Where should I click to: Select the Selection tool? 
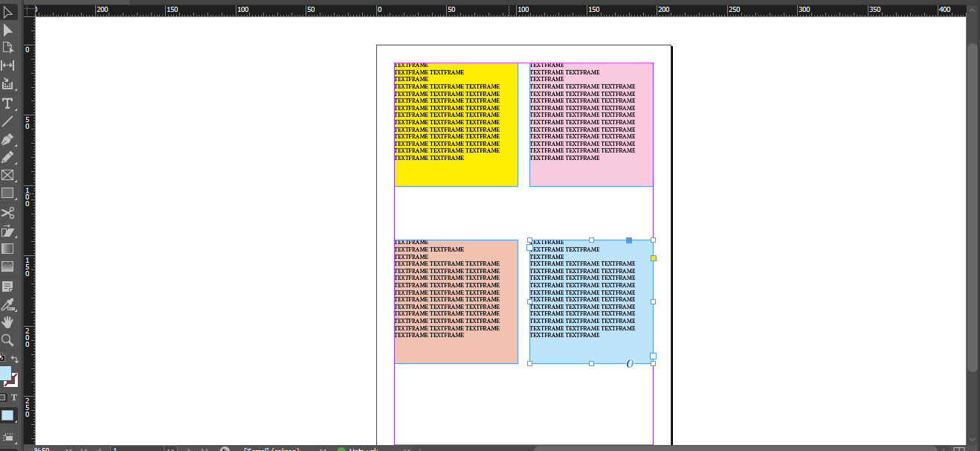pos(9,31)
